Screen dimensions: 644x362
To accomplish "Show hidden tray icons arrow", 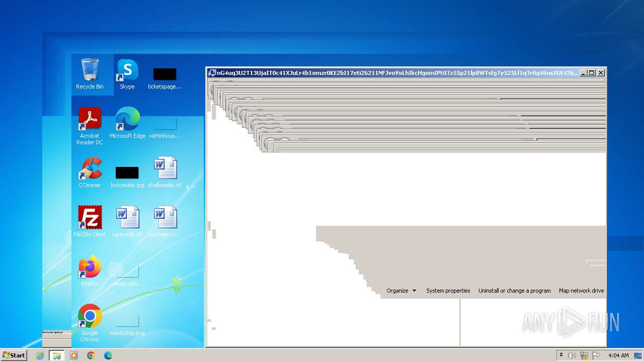I will 561,355.
